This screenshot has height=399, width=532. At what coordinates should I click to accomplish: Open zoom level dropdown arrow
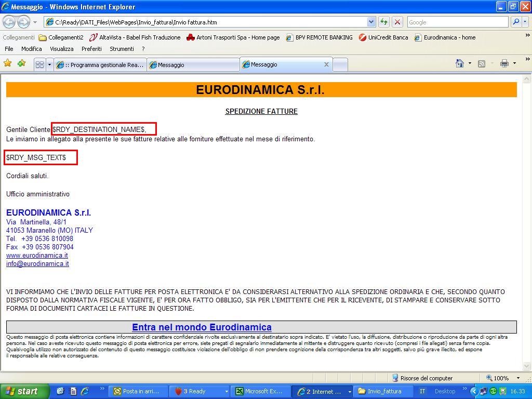point(518,378)
